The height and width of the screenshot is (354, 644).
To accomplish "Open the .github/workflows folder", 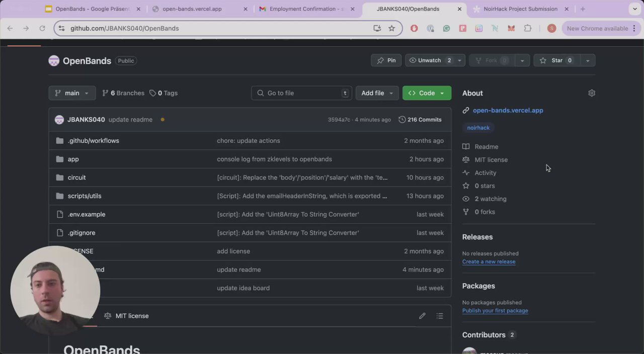I will point(94,141).
